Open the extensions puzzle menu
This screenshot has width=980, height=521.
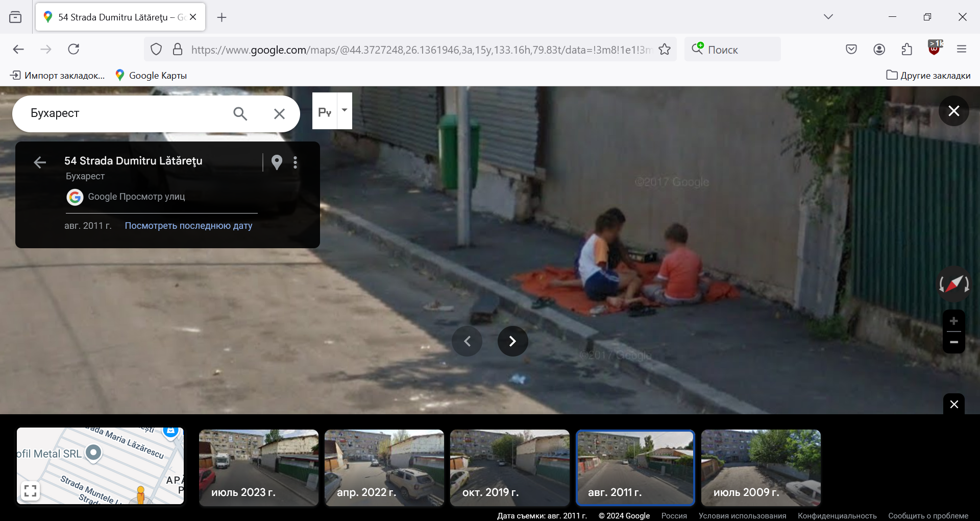pyautogui.click(x=907, y=49)
